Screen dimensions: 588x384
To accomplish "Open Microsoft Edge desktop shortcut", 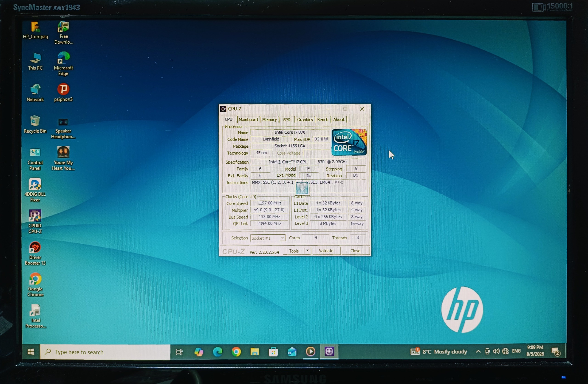I will click(x=63, y=64).
